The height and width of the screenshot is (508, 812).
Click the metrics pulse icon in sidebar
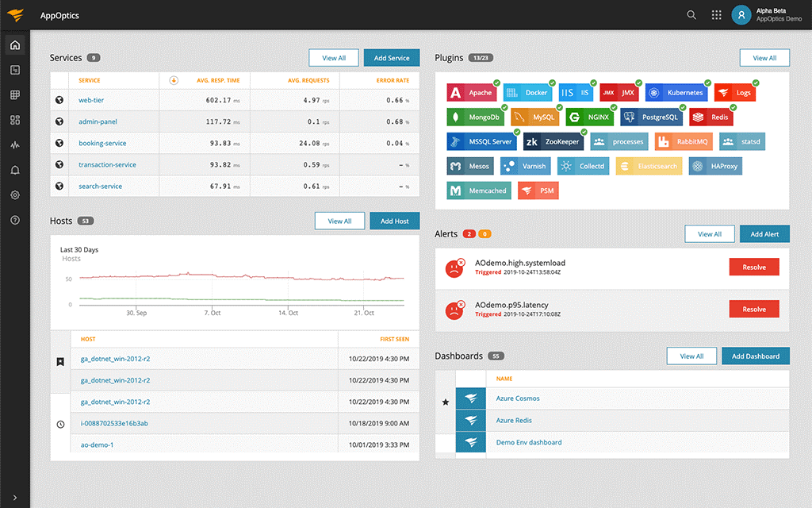coord(15,145)
